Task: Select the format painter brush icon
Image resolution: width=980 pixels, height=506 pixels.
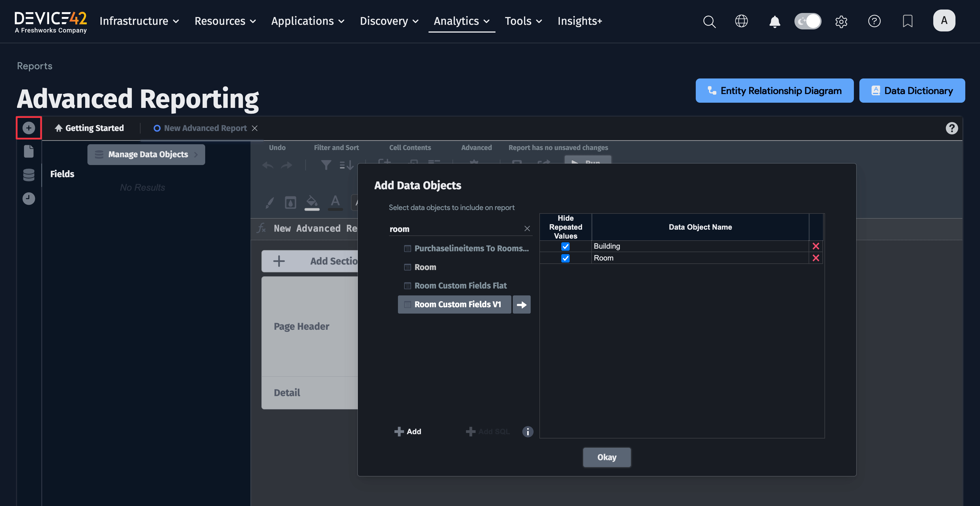Action: (x=269, y=203)
